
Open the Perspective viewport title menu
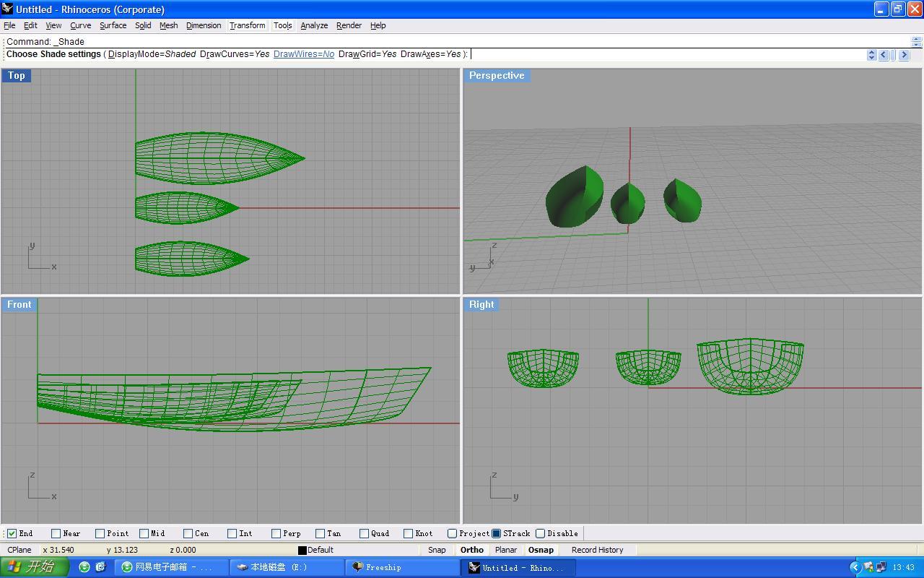click(x=497, y=75)
